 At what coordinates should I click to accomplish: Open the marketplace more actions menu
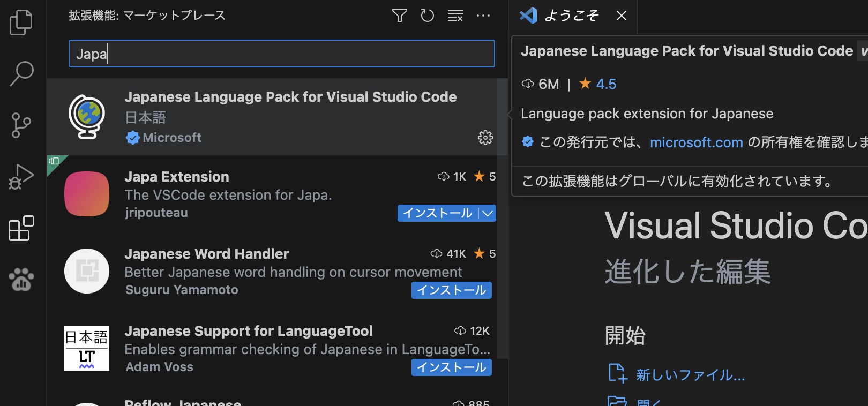tap(483, 16)
